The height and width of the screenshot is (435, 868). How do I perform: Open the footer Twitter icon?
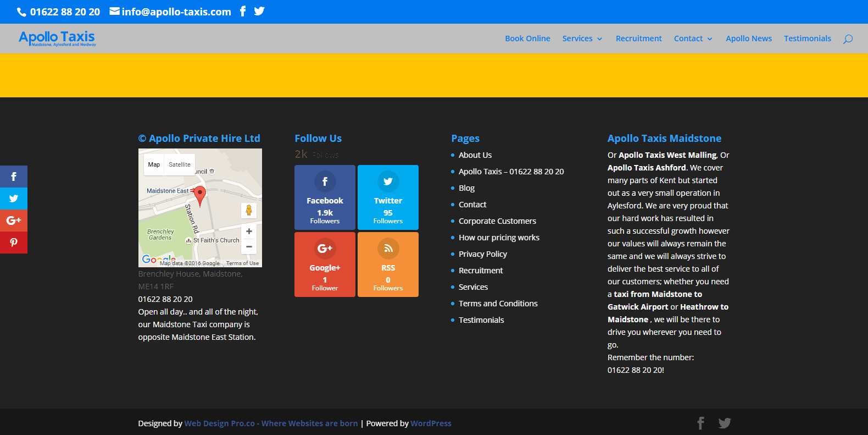pos(725,423)
